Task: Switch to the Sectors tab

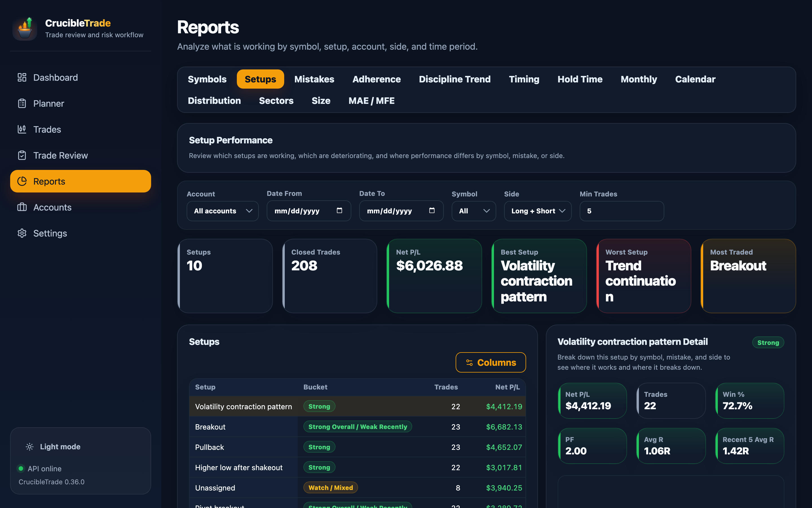Action: tap(276, 100)
